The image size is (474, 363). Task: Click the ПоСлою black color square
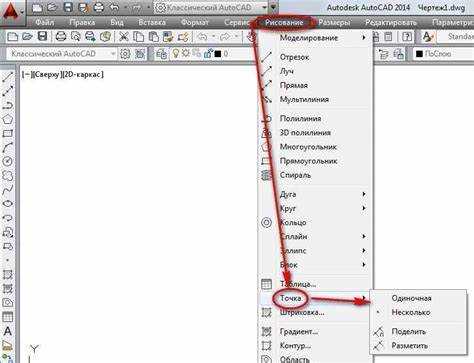point(420,54)
